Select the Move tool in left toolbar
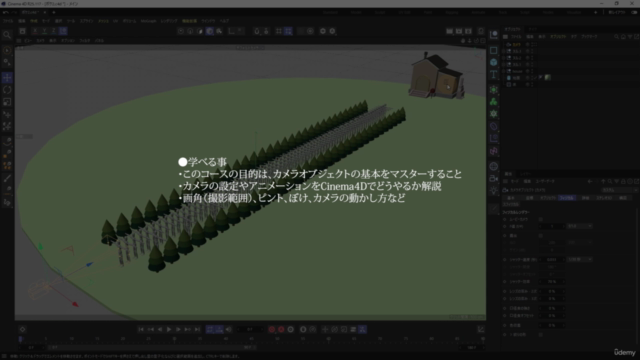This screenshot has height=360, width=640. (x=7, y=78)
